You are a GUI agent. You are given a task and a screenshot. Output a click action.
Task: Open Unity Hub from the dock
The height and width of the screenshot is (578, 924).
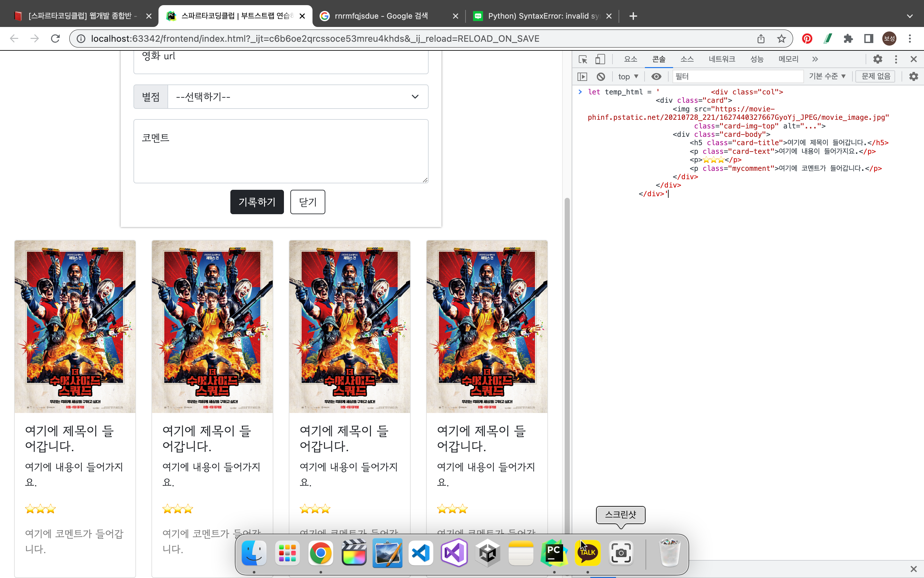488,553
